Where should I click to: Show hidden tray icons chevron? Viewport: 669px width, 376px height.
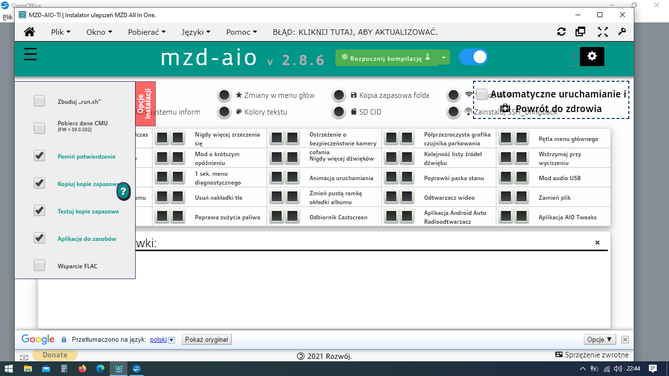pyautogui.click(x=582, y=369)
